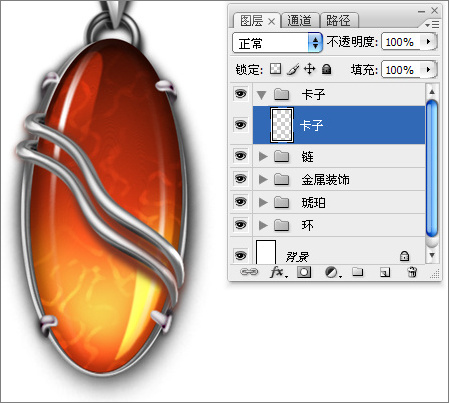
Task: Hide the 背景 layer eye icon
Action: (240, 255)
